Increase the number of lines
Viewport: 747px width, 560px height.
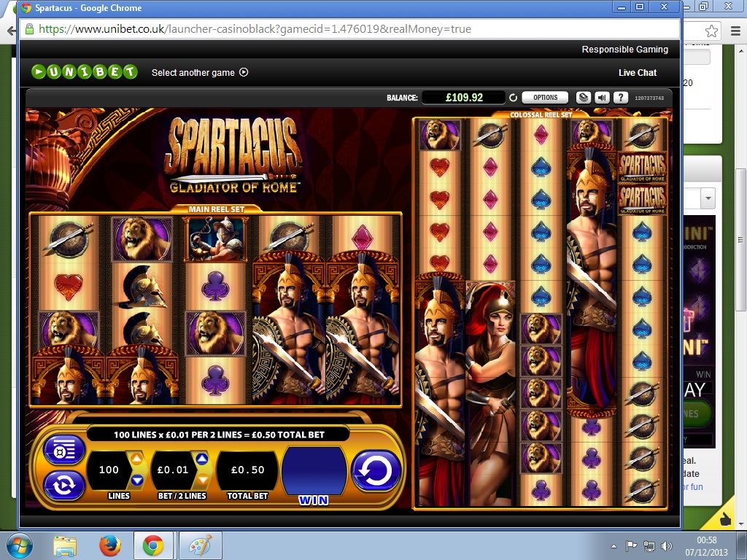coord(136,459)
